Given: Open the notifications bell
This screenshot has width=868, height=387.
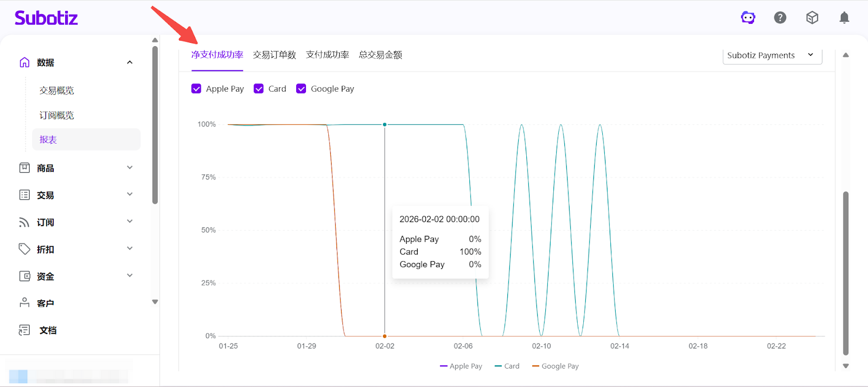Looking at the screenshot, I should coord(844,18).
